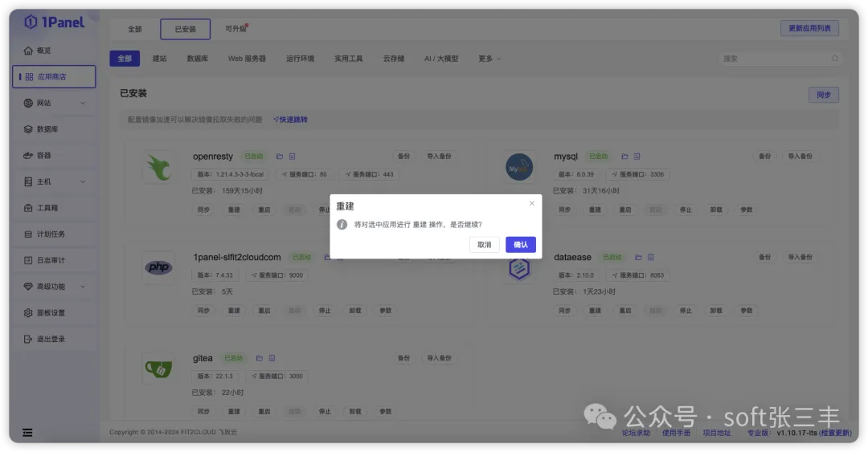Expand the 主机 sidebar chevron
The height and width of the screenshot is (452, 868).
(83, 181)
